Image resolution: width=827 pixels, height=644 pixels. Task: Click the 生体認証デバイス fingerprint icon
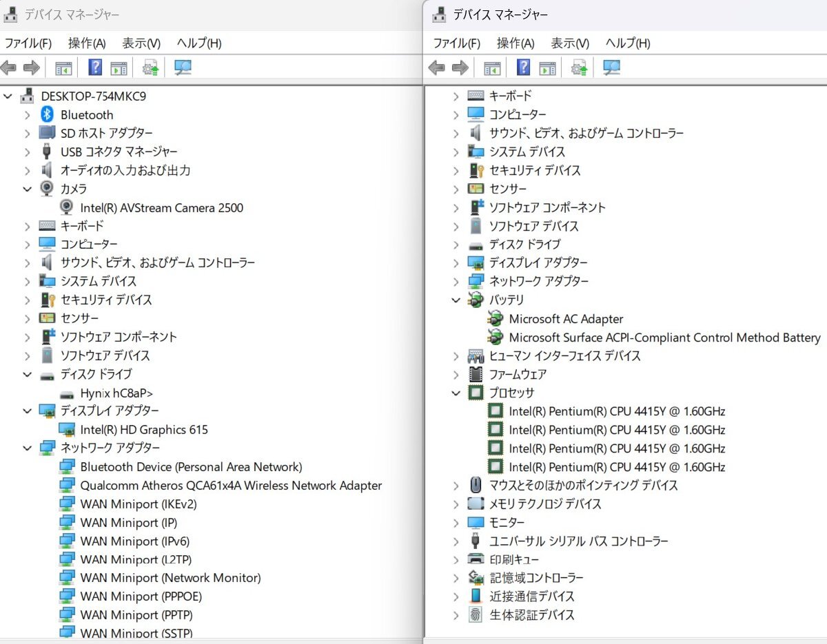(x=476, y=614)
